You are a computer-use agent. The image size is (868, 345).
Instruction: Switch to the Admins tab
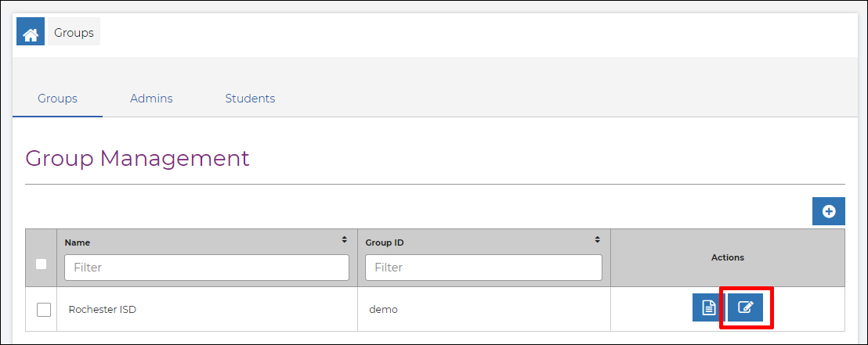point(151,99)
